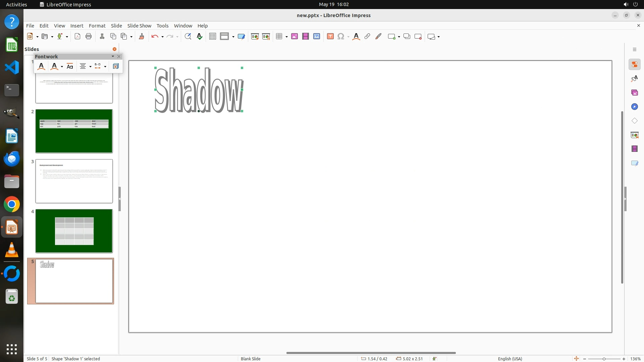Click the Insert Image icon
644x362 pixels.
(294, 37)
